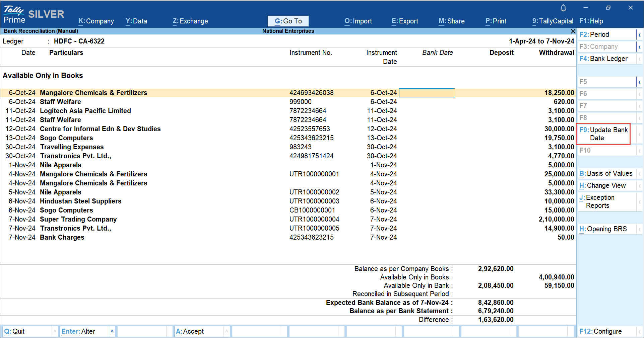Select F4: Bank Ledger button
This screenshot has width=644, height=338.
(x=607, y=59)
